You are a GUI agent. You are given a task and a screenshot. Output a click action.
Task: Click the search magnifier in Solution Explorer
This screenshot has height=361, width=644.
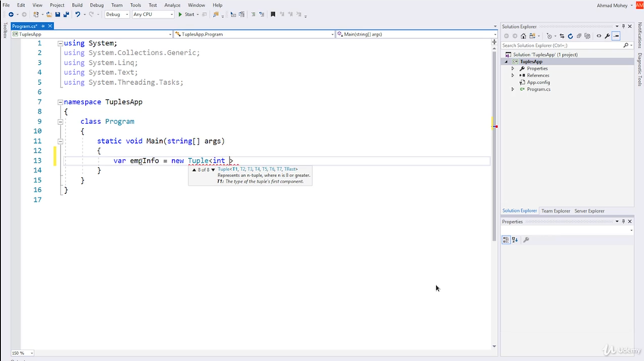626,45
